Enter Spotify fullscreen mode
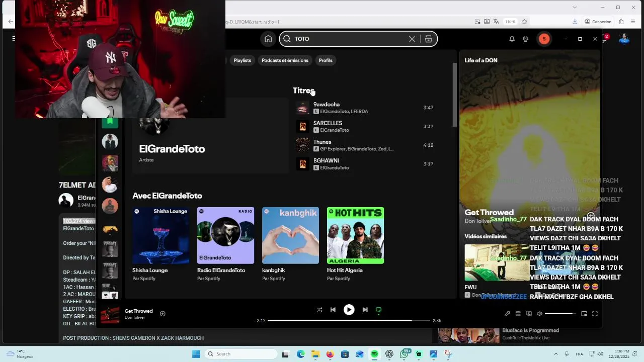 click(595, 314)
